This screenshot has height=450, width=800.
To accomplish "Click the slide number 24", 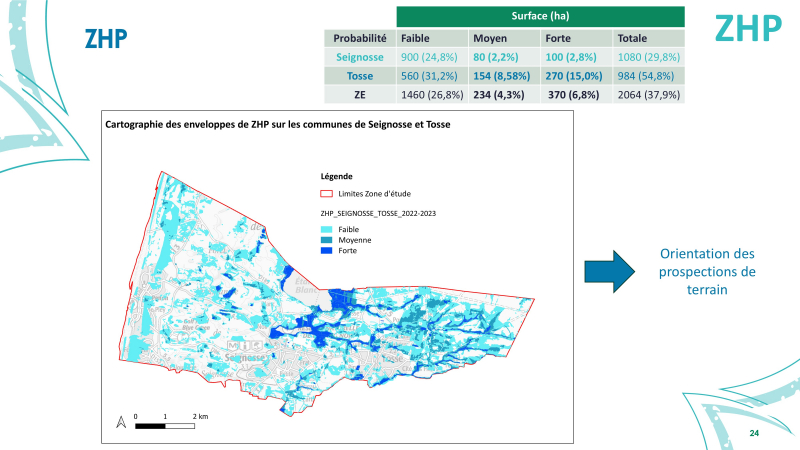I will tap(754, 433).
